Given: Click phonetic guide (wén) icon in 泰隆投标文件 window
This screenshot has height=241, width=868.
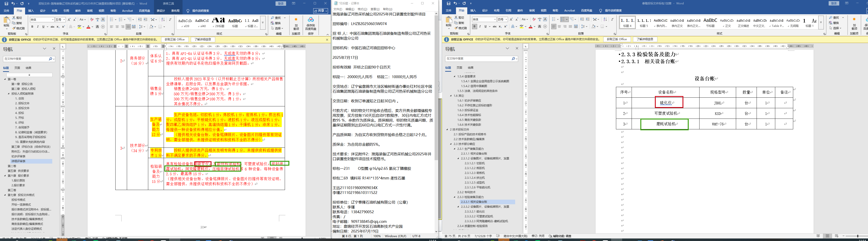Looking at the screenshot, I should click(x=540, y=20).
